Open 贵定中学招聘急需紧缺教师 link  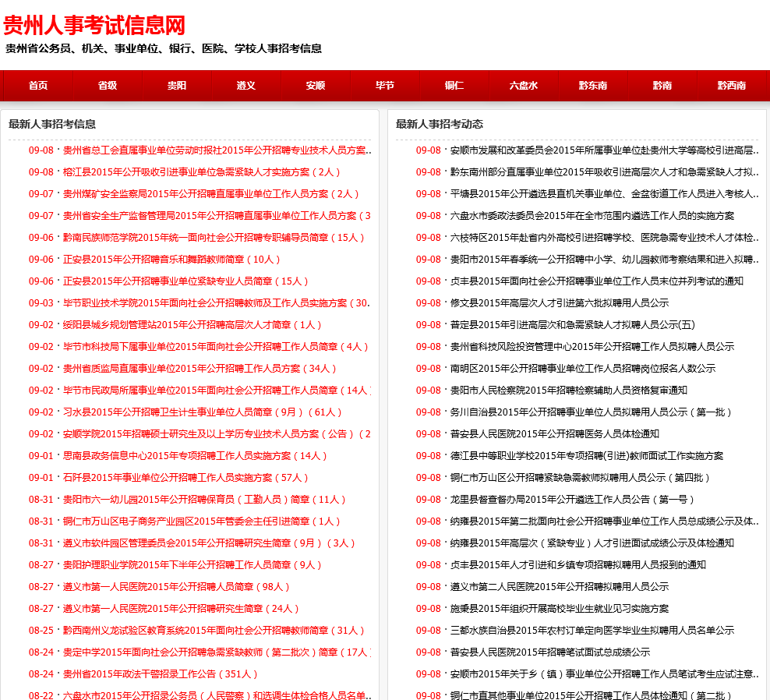coord(217,652)
